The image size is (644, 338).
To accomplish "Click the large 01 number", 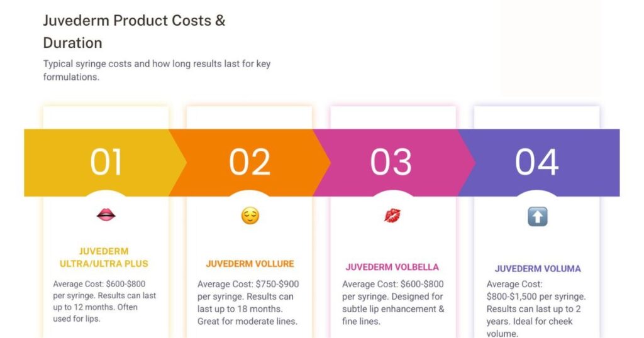I will click(x=106, y=162).
